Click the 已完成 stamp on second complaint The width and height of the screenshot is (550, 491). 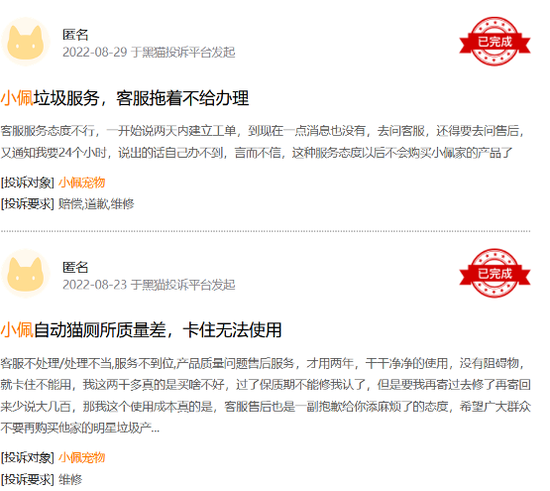pyautogui.click(x=495, y=274)
